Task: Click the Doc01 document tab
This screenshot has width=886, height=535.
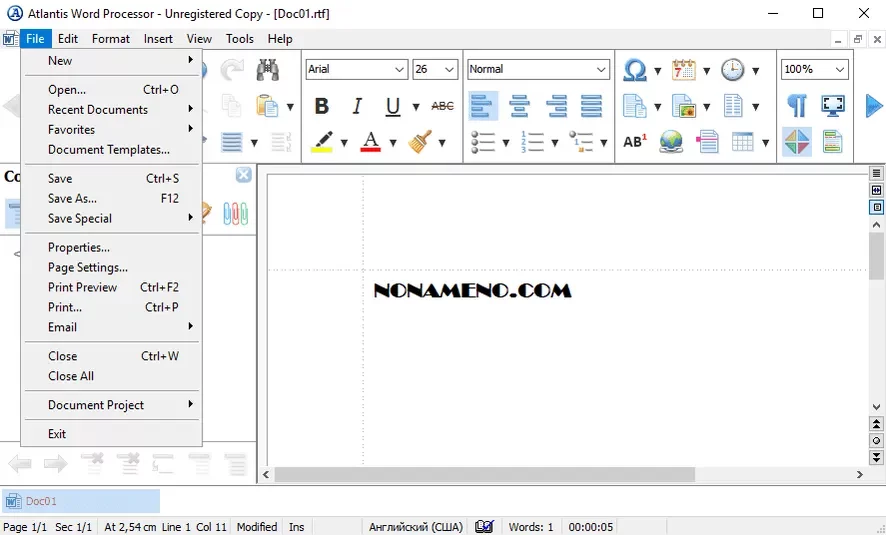Action: 80,501
